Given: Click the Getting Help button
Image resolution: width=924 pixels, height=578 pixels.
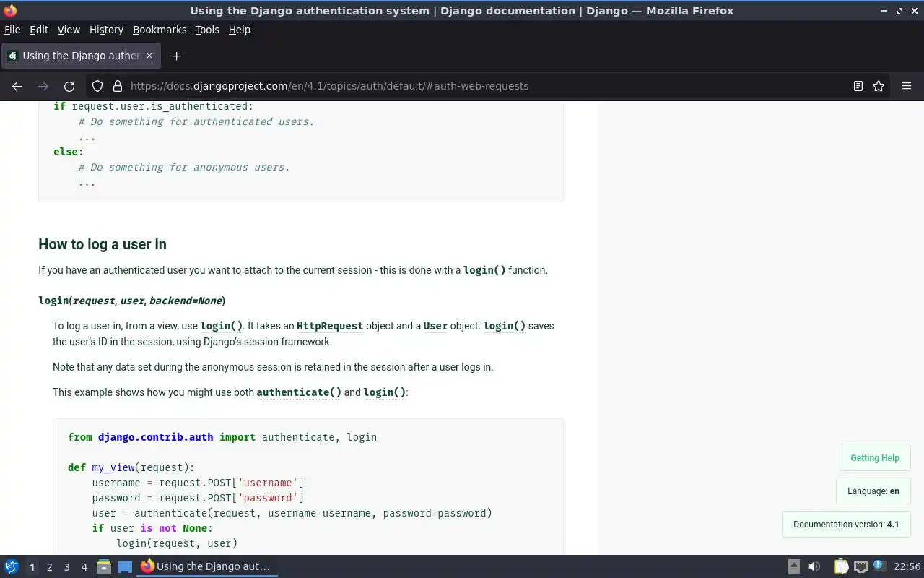Looking at the screenshot, I should click(x=875, y=457).
